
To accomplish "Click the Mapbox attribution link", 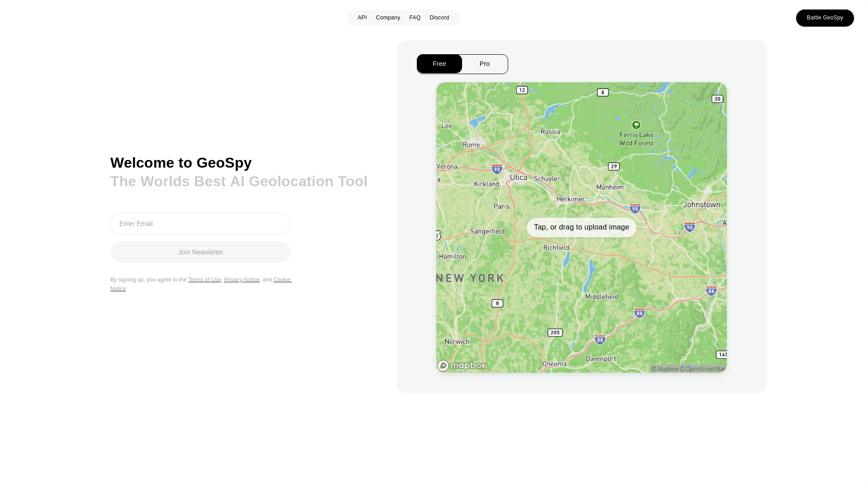I will pos(665,369).
